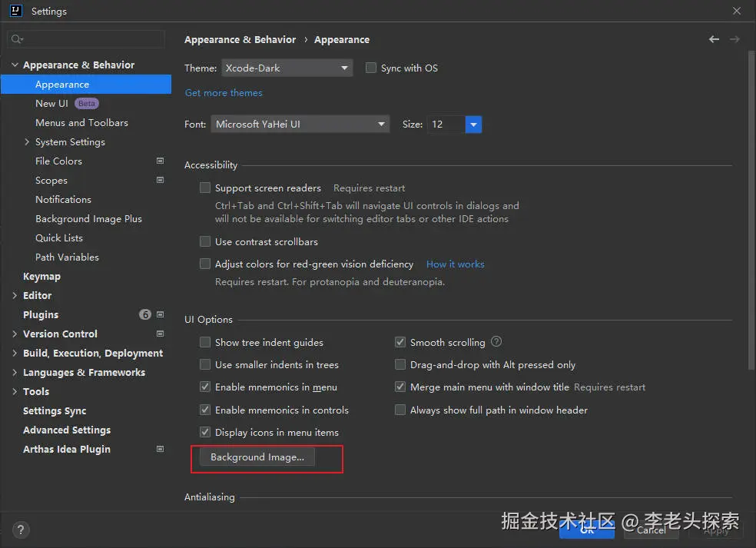Turn on Use contrast scrollbars

tap(205, 241)
